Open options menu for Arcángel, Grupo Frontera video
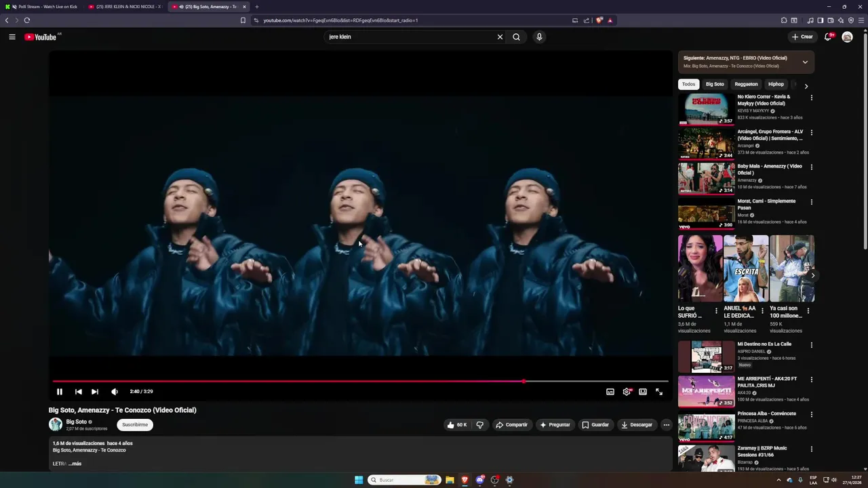Image resolution: width=868 pixels, height=488 pixels. [x=811, y=132]
